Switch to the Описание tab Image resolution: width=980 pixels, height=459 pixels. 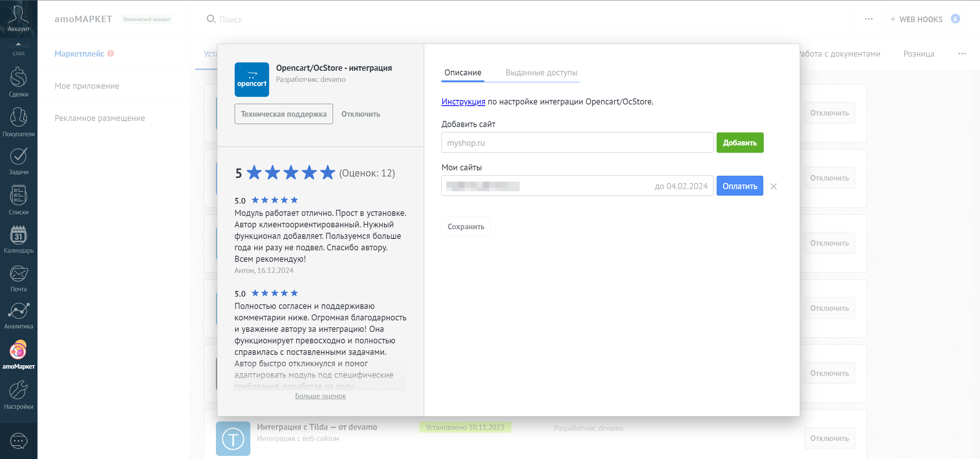(x=462, y=73)
